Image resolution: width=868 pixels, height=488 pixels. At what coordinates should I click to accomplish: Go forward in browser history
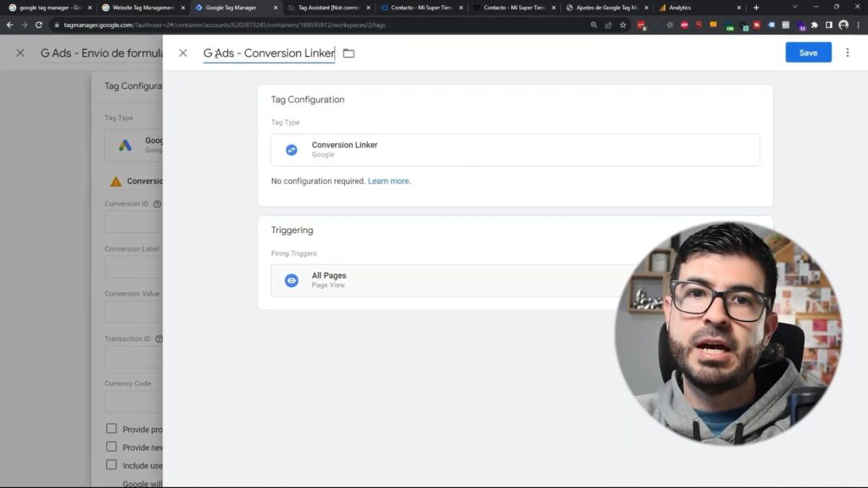(25, 25)
